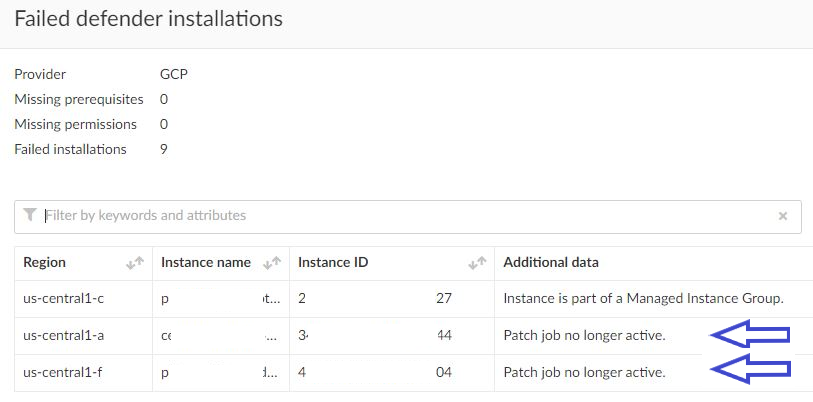The width and height of the screenshot is (813, 402).
Task: Sort by Region column arrows
Action: [x=135, y=263]
